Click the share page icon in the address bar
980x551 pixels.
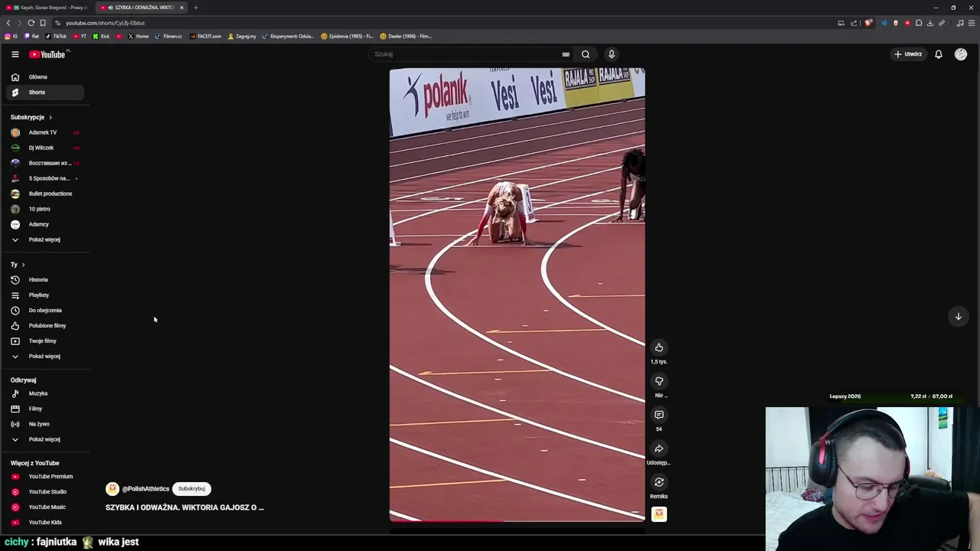854,23
